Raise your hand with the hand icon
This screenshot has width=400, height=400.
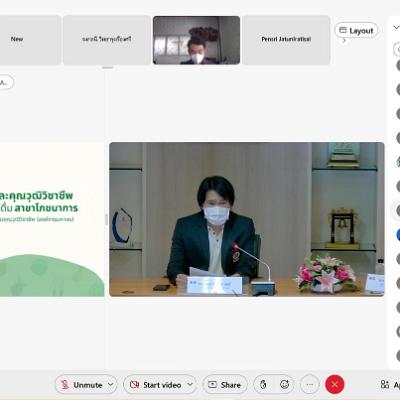tap(263, 385)
